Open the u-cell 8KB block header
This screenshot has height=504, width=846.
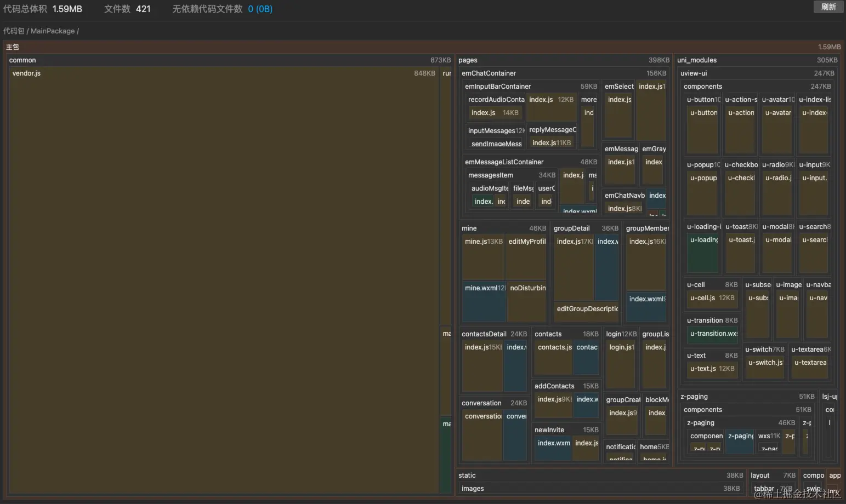point(712,285)
